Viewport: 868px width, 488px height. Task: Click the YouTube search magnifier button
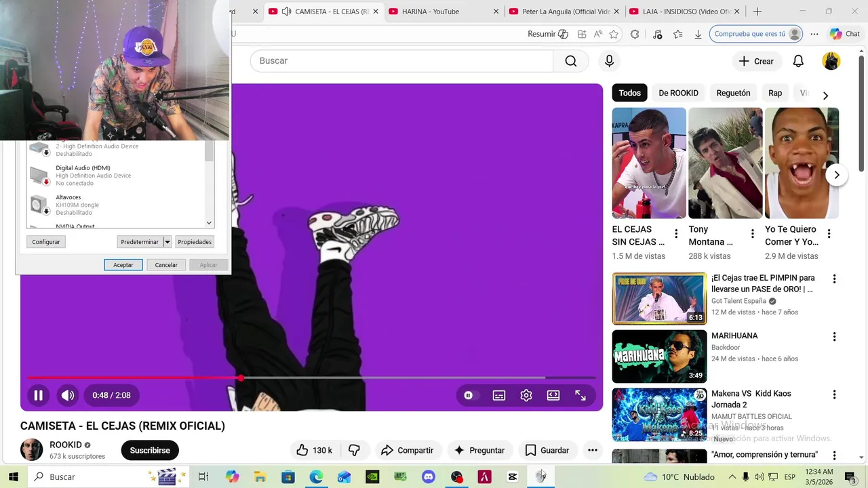(571, 61)
